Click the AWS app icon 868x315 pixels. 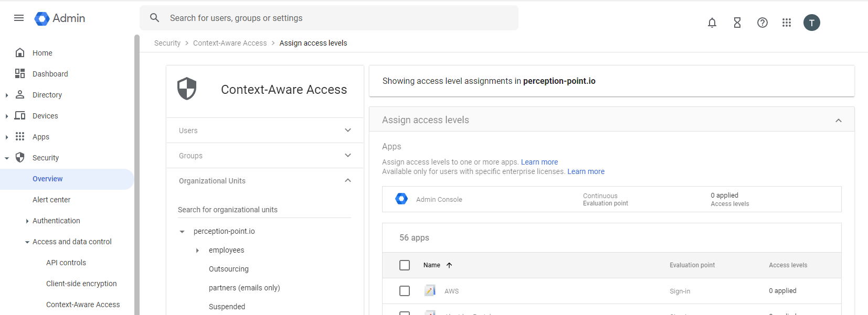(x=430, y=291)
